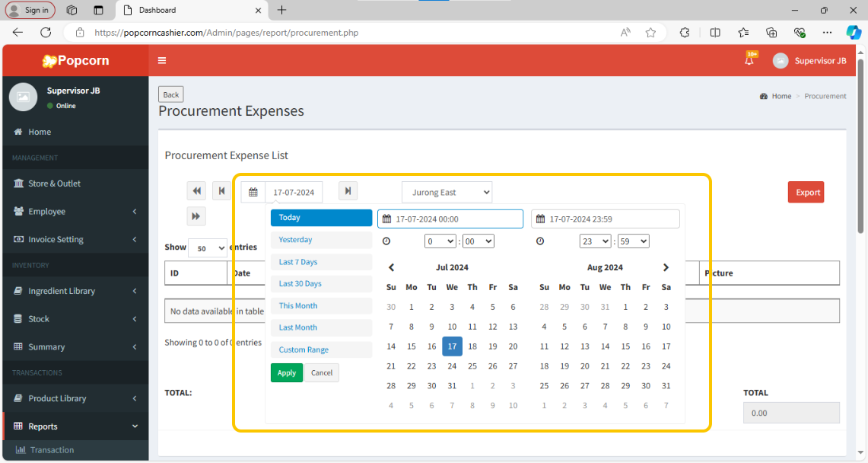Expand the Invoice Setting sidebar menu
The height and width of the screenshot is (463, 868).
click(75, 239)
